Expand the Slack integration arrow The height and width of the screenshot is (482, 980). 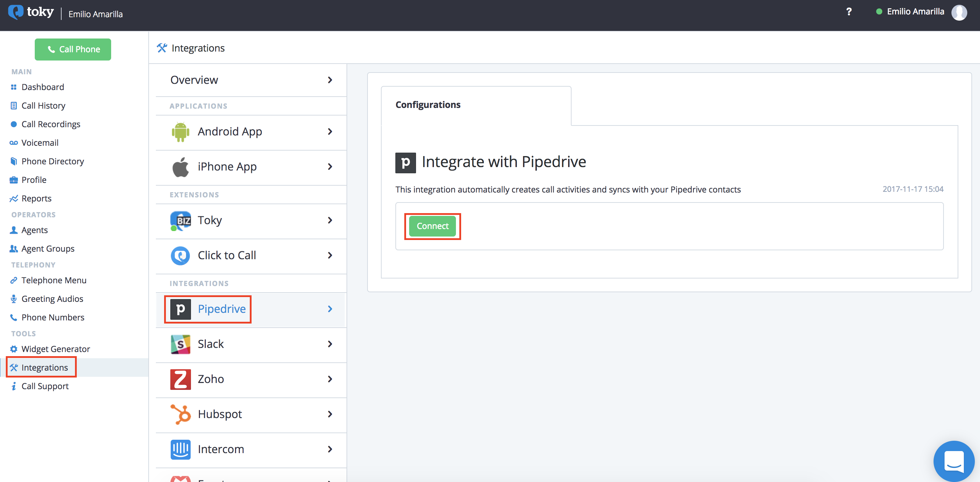point(330,344)
